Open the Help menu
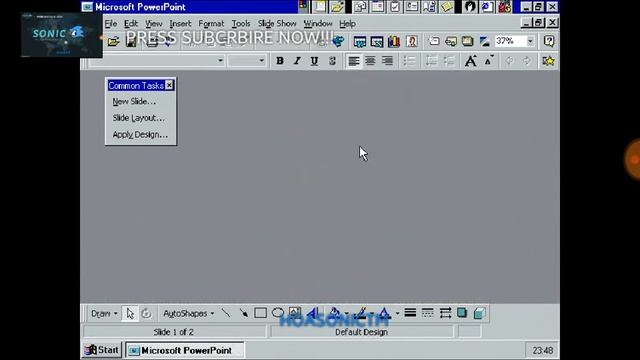This screenshot has height=360, width=640. [x=347, y=24]
